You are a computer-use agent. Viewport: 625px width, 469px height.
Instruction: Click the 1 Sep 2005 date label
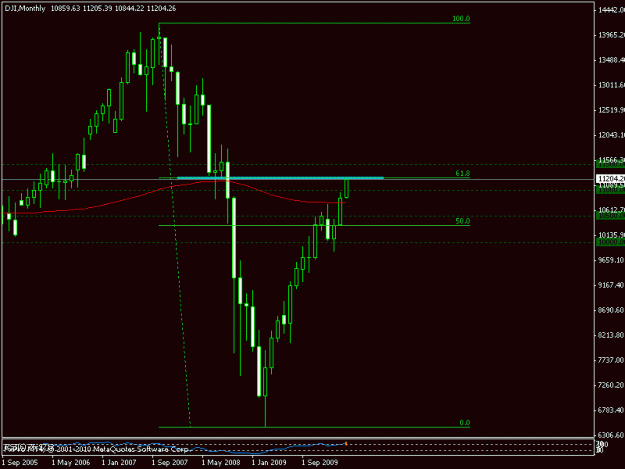pos(20,463)
